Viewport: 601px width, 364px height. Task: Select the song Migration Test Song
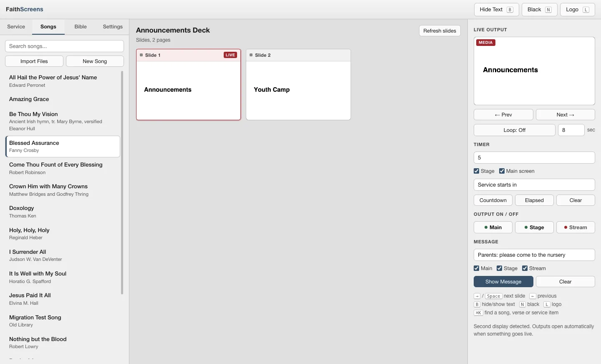[x=63, y=321]
